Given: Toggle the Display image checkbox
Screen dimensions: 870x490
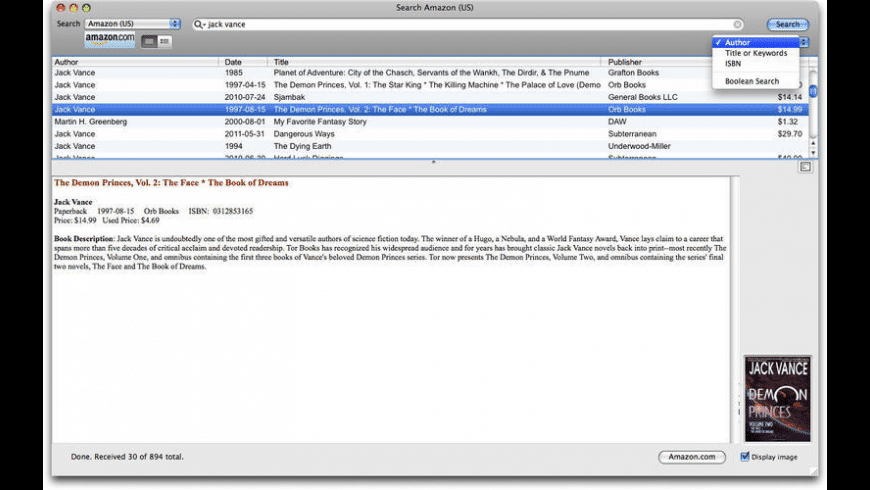Looking at the screenshot, I should (x=745, y=457).
